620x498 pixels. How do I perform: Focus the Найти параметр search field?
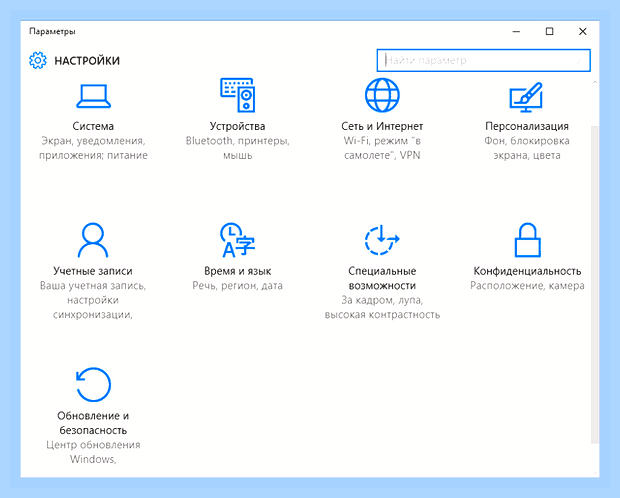click(x=484, y=61)
